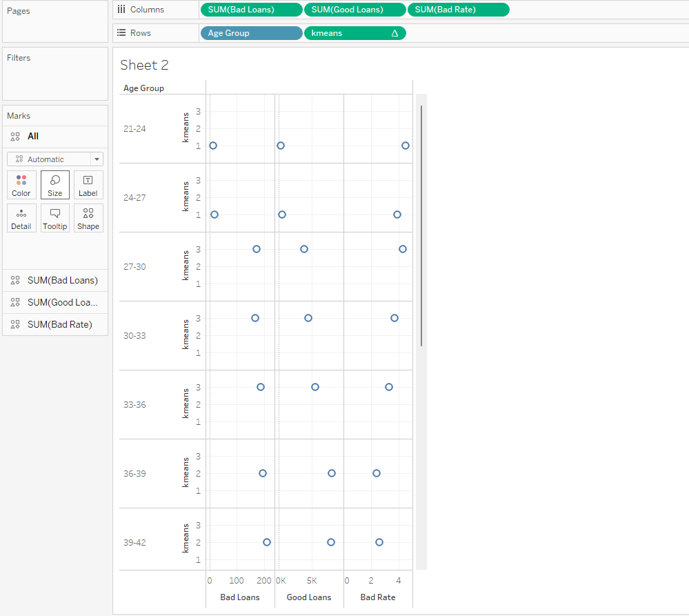Click the Rows shelf icon
This screenshot has width=689, height=616.
[121, 32]
